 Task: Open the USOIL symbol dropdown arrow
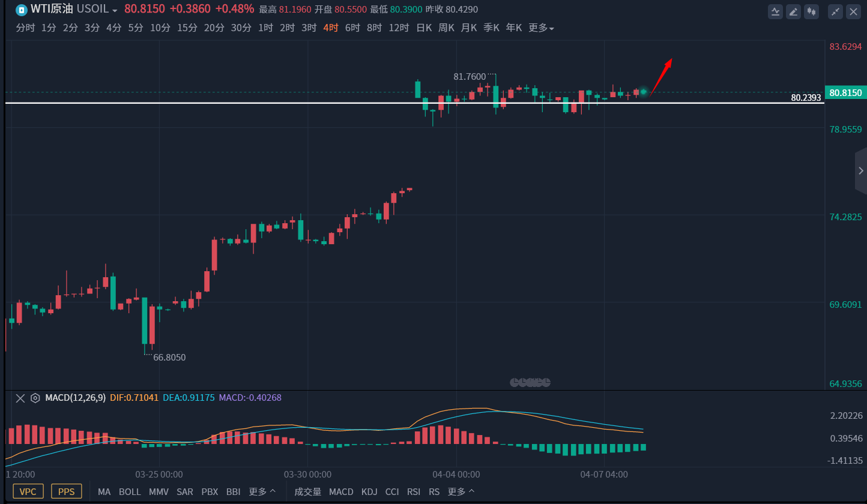(115, 11)
